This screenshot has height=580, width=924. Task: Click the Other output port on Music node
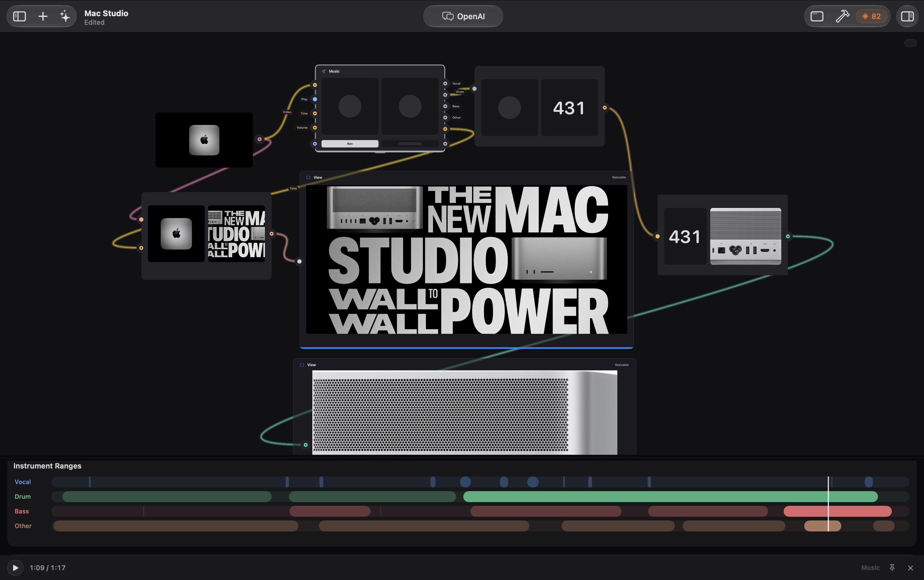point(445,118)
